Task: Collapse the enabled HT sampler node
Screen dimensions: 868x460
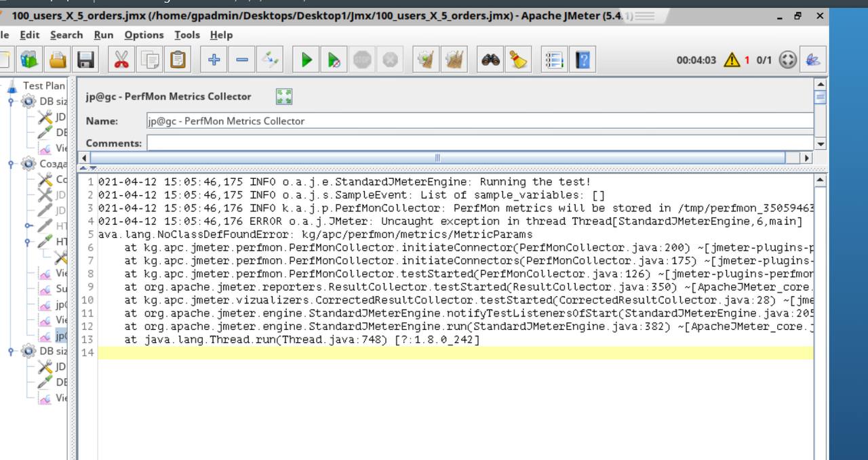Action: point(28,241)
